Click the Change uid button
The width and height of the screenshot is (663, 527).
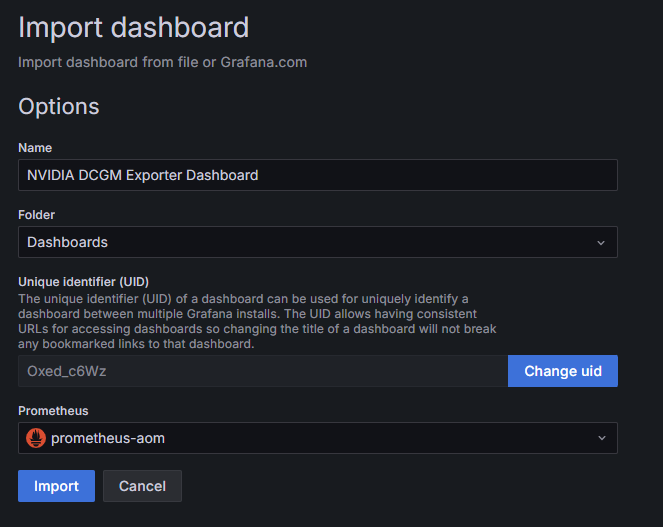pyautogui.click(x=563, y=371)
